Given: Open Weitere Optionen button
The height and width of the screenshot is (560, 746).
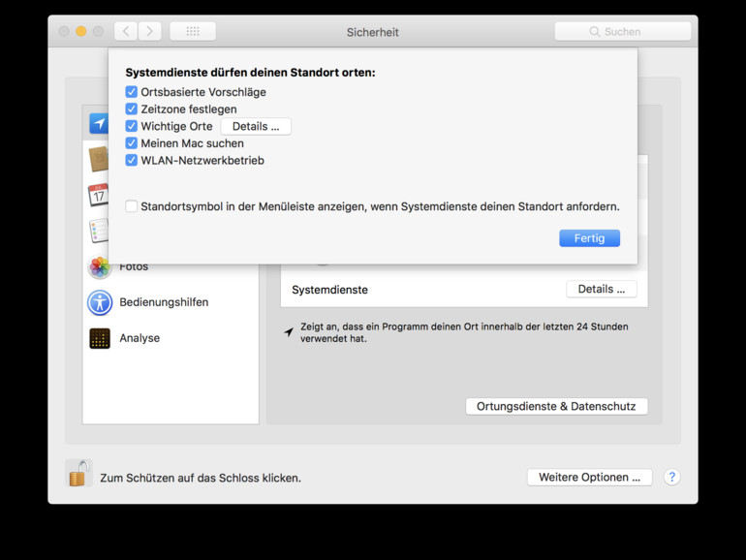Looking at the screenshot, I should (x=589, y=478).
